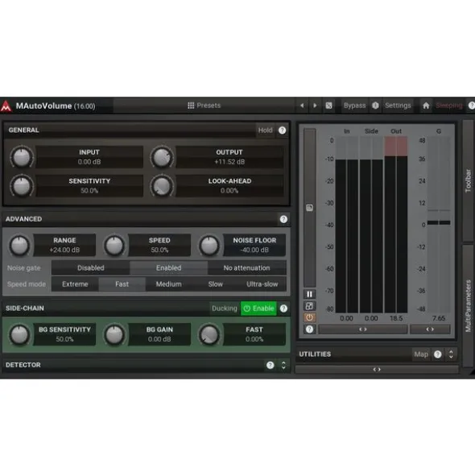Open the Presets browser
475x476 pixels.
pos(204,106)
